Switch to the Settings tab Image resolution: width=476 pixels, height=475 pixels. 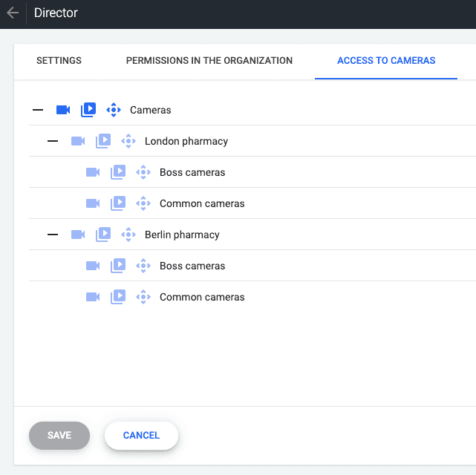59,61
